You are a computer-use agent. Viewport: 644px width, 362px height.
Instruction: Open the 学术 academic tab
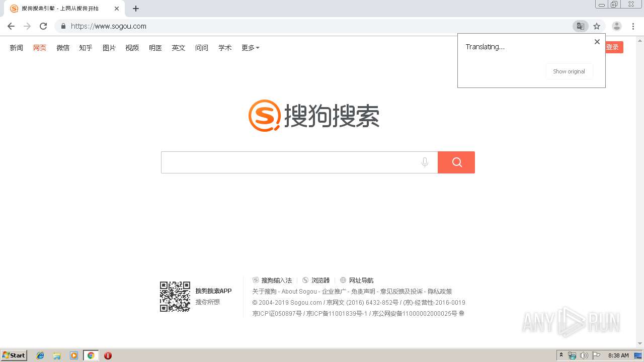[225, 48]
